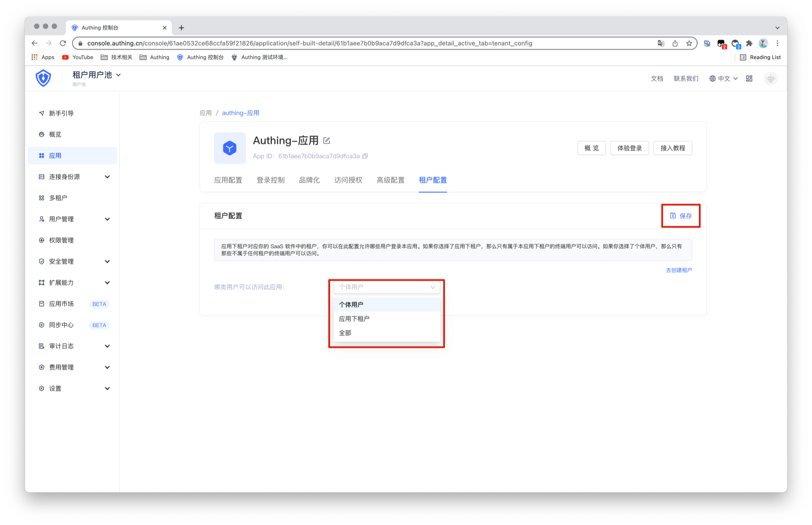Click the user avatar in top right
Image resolution: width=812 pixels, height=525 pixels.
pyautogui.click(x=771, y=79)
